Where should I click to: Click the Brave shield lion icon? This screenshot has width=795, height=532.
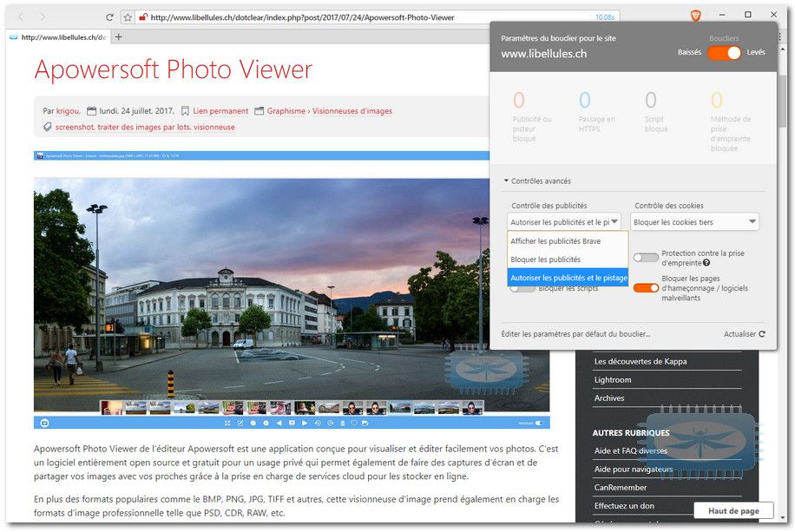tap(696, 16)
